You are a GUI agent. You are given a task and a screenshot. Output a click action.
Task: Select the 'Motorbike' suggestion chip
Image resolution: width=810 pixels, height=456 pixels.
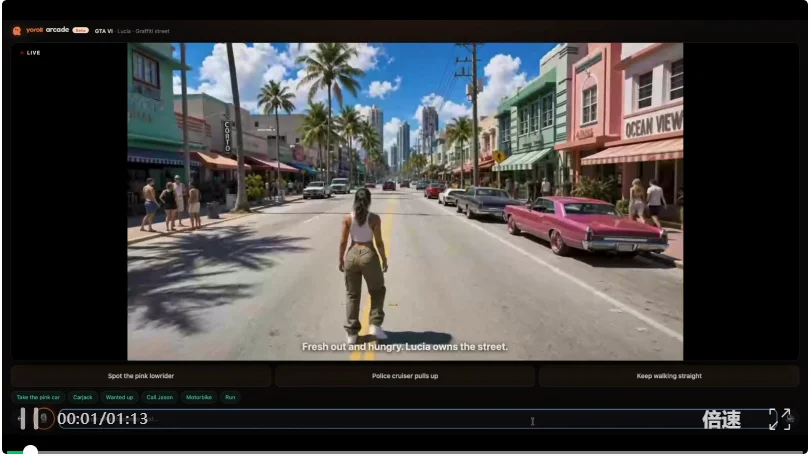[199, 397]
